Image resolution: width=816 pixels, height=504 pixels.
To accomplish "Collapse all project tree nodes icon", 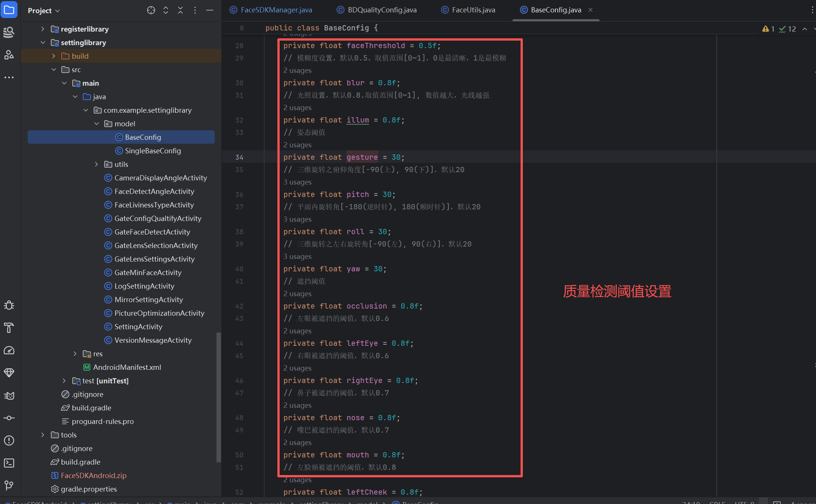I will (180, 11).
